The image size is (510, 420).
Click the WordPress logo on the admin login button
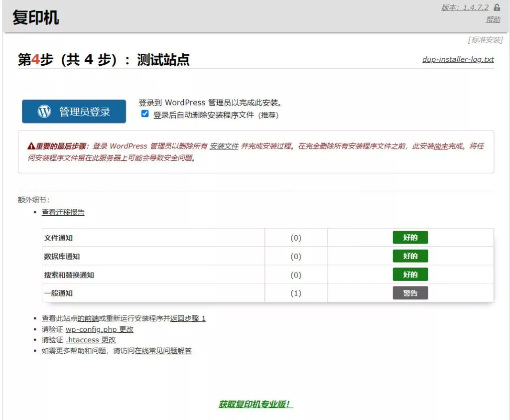tap(44, 111)
